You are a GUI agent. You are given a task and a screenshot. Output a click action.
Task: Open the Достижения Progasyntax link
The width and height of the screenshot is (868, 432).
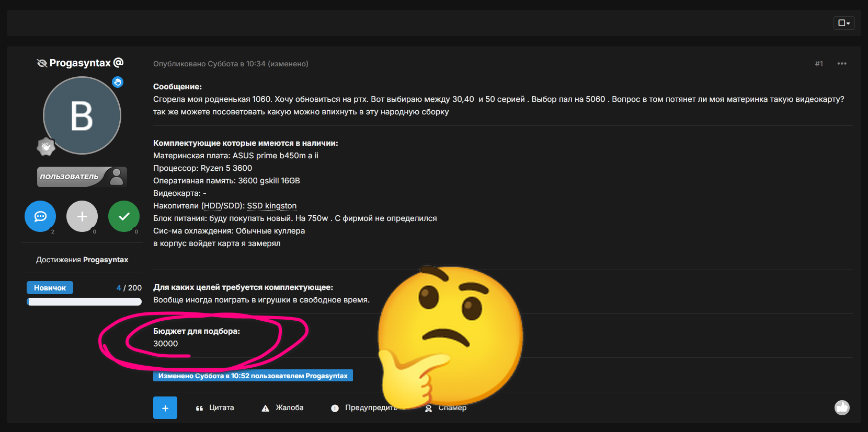pyautogui.click(x=82, y=260)
